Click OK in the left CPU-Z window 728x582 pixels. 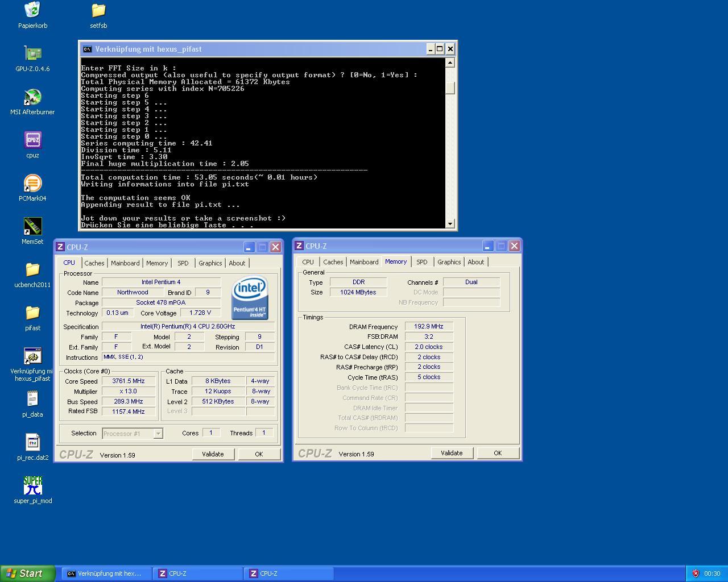pos(259,454)
